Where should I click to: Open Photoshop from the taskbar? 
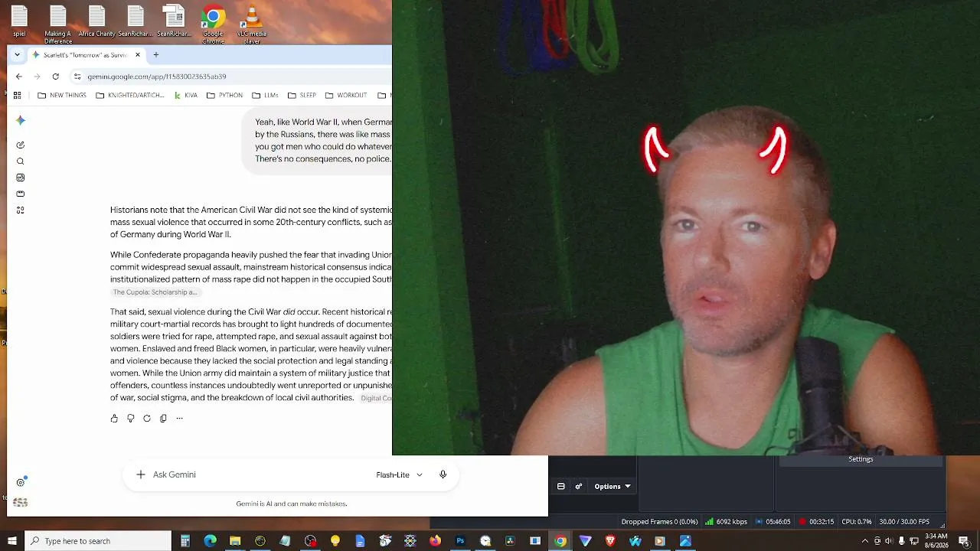(x=460, y=541)
